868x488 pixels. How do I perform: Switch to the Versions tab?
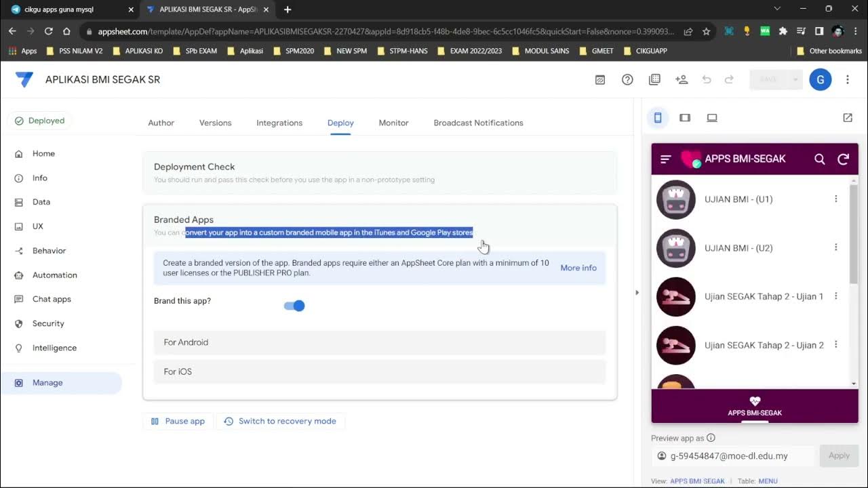216,123
